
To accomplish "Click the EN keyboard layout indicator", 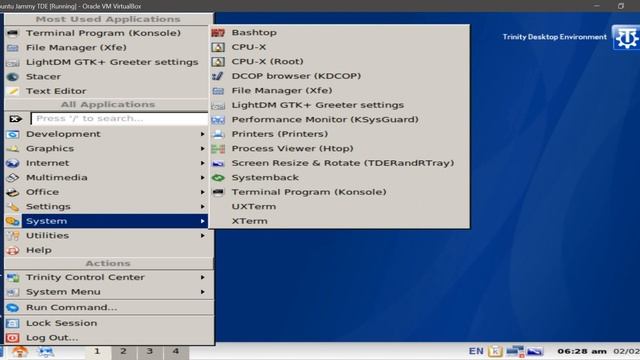I will 476,351.
